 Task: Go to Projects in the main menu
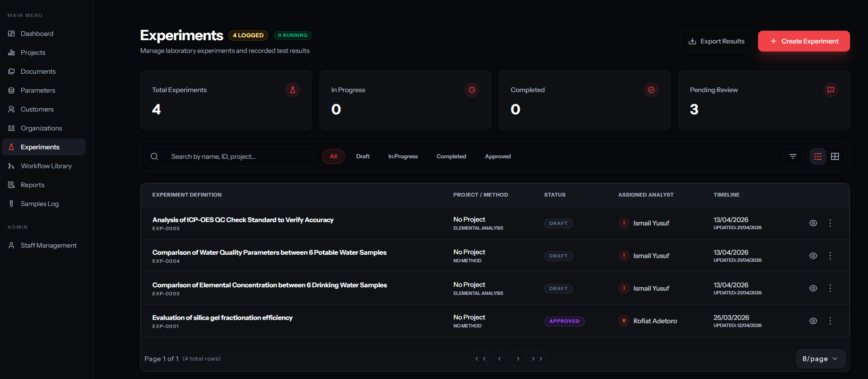[33, 52]
